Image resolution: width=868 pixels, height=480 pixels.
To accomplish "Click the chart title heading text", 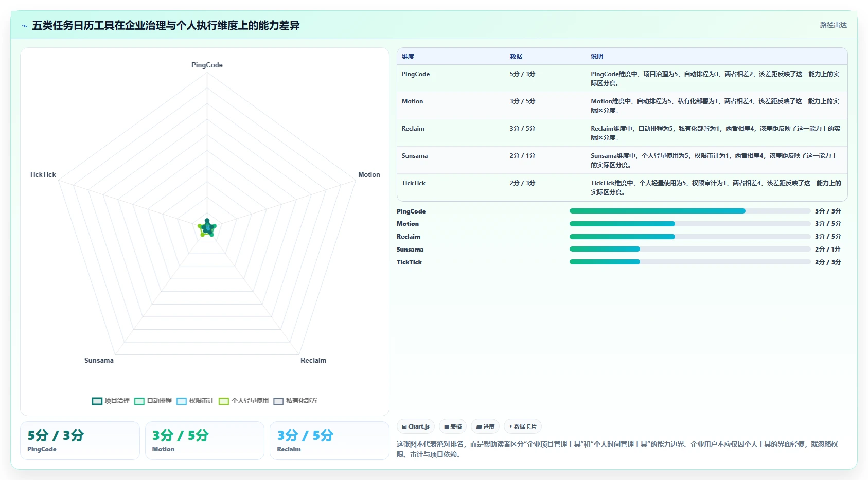I will coord(166,25).
